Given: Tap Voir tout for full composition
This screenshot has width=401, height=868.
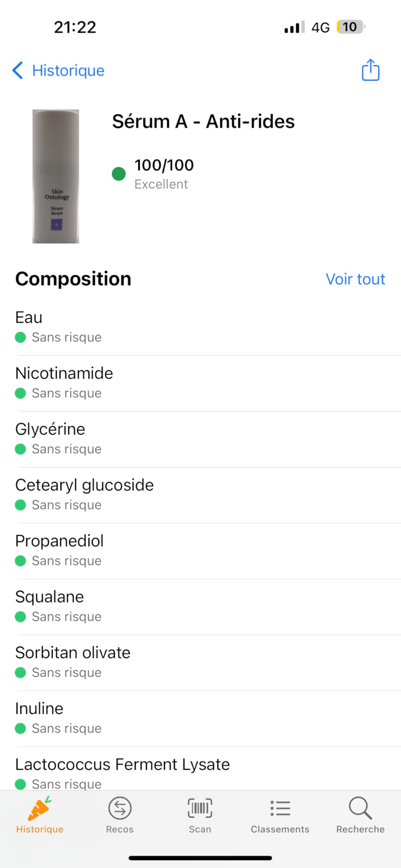Looking at the screenshot, I should 355,279.
